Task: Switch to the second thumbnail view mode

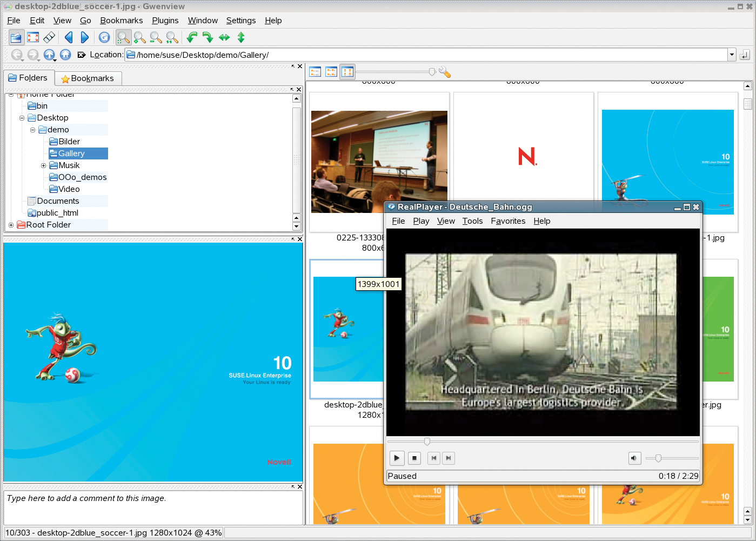Action: point(331,72)
